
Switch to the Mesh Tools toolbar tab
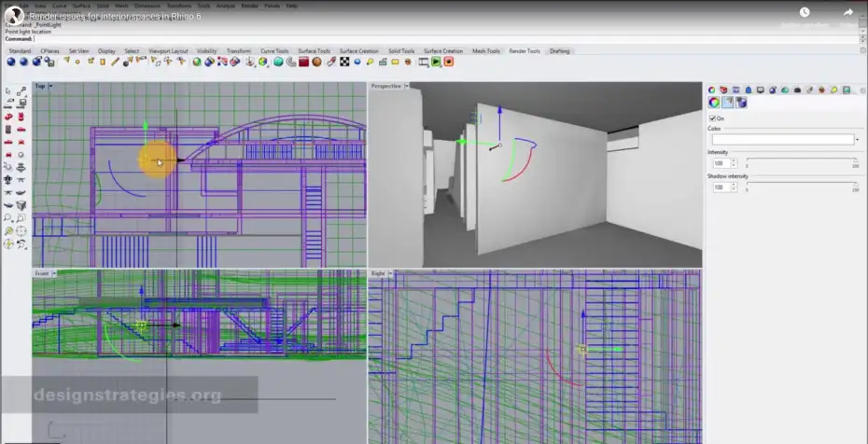coord(486,51)
